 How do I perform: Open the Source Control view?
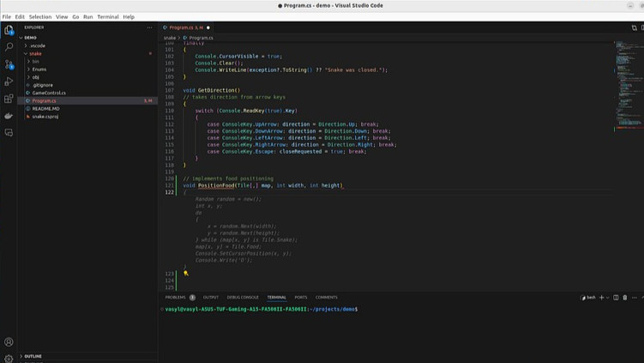pos(9,64)
